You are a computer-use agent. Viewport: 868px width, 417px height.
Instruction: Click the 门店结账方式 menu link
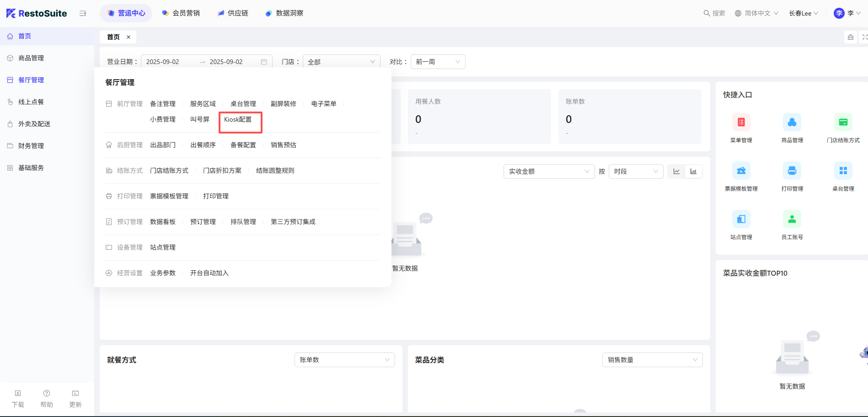pyautogui.click(x=169, y=171)
